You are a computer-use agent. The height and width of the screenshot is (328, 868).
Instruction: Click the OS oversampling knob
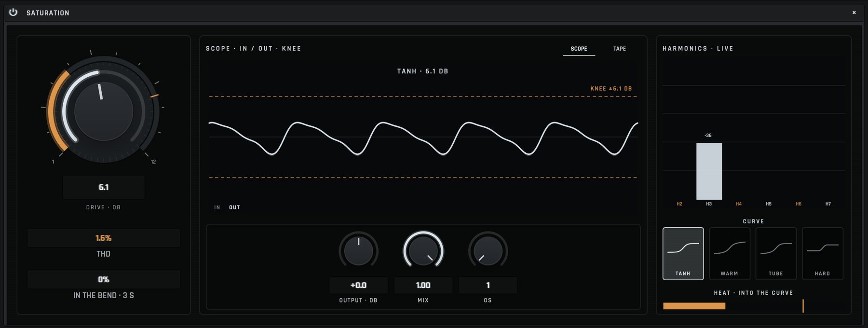pos(488,250)
